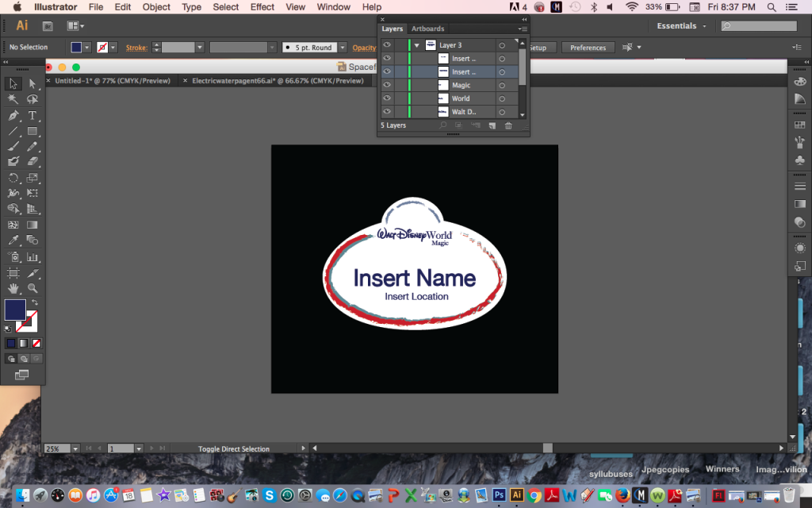Toggle visibility of the World sublayer

[x=387, y=98]
